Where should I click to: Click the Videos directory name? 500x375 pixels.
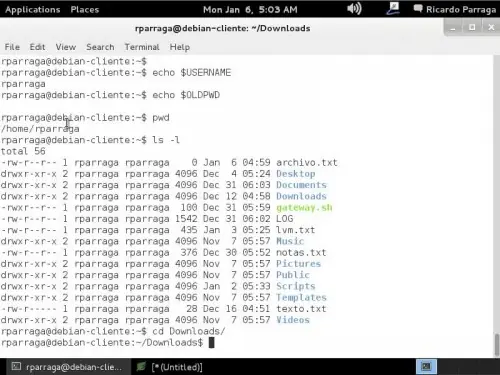tap(293, 320)
